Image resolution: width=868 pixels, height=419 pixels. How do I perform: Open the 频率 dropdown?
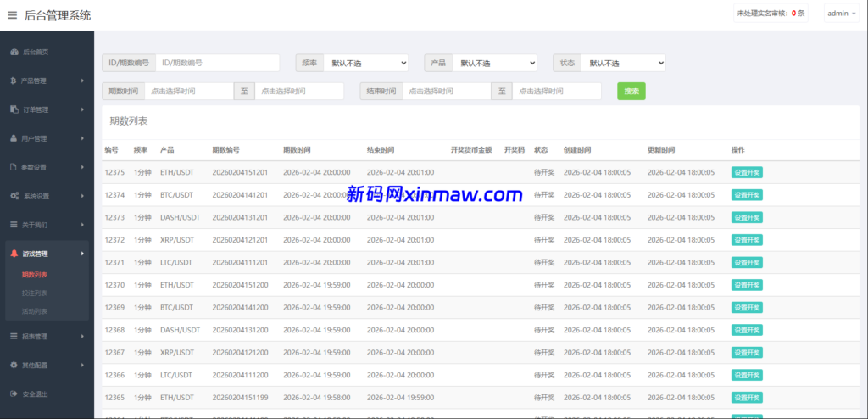point(366,63)
